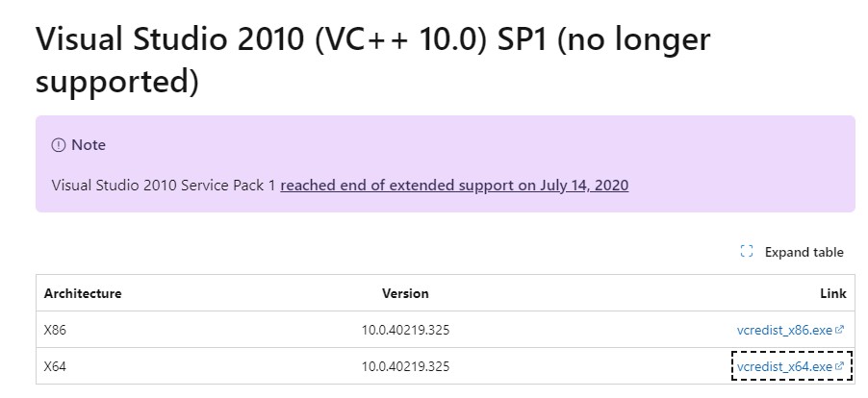Click the 'Note' label text

89,145
